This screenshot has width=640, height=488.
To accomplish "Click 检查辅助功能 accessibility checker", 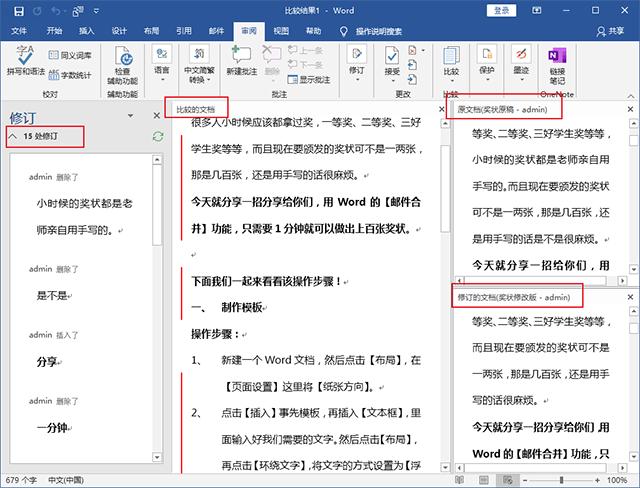I will pos(122,65).
